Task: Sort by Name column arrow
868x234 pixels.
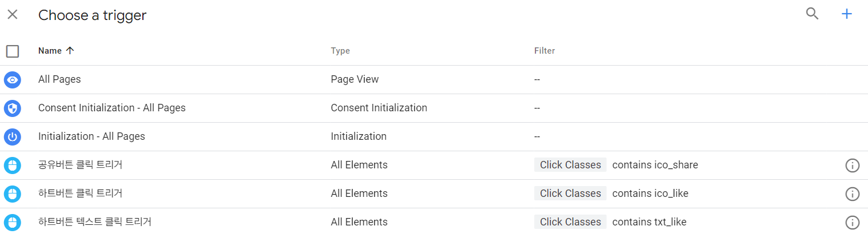Action: [70, 51]
